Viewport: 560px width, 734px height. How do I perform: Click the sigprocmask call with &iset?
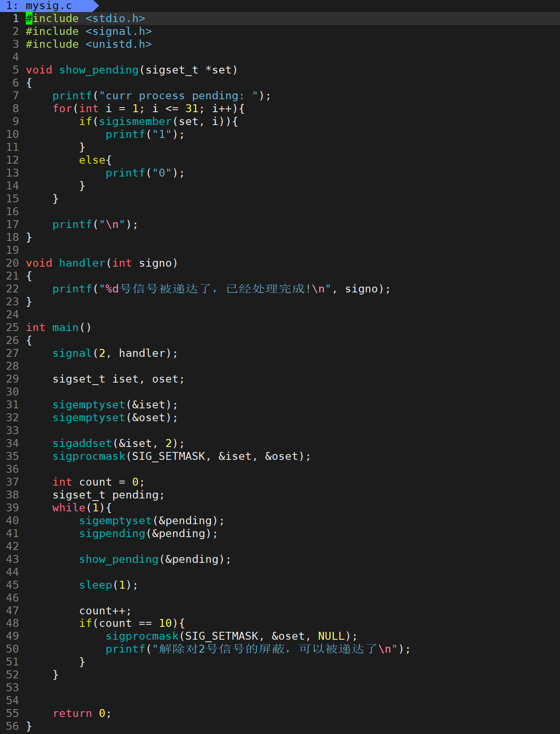[x=182, y=456]
